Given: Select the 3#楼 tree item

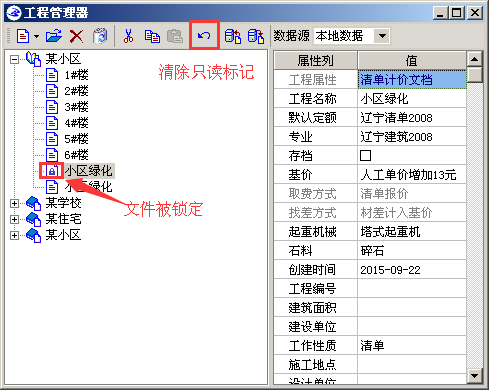Looking at the screenshot, I should pos(76,107).
